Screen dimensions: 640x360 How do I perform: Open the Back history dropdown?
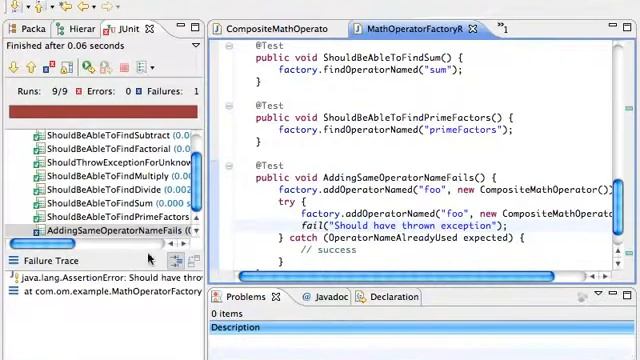click(94, 7)
